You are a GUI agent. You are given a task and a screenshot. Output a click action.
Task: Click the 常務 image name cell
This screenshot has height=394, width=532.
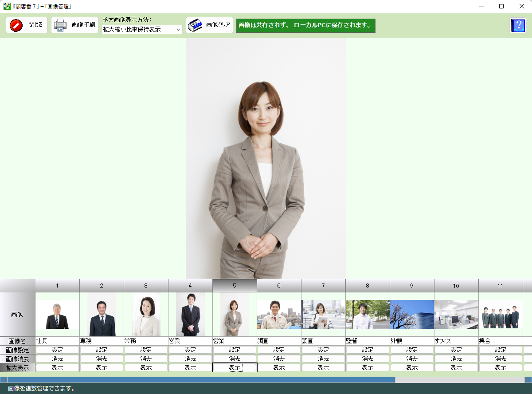click(146, 341)
